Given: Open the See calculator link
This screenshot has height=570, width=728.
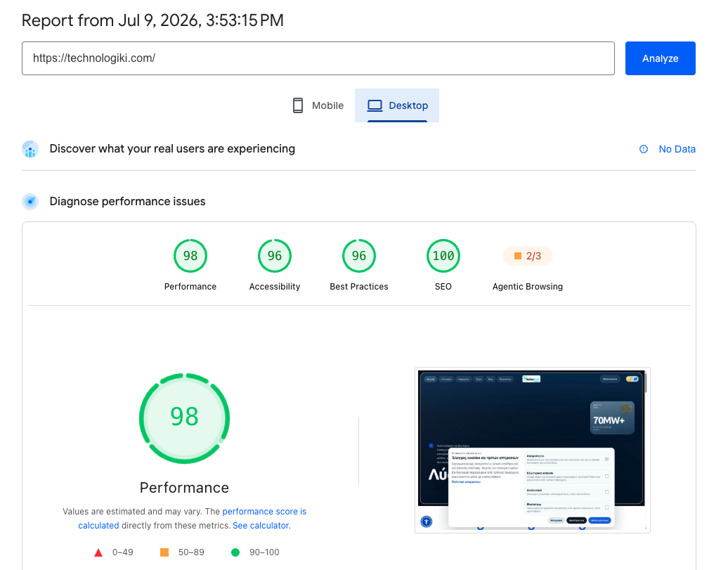Looking at the screenshot, I should tap(261, 526).
